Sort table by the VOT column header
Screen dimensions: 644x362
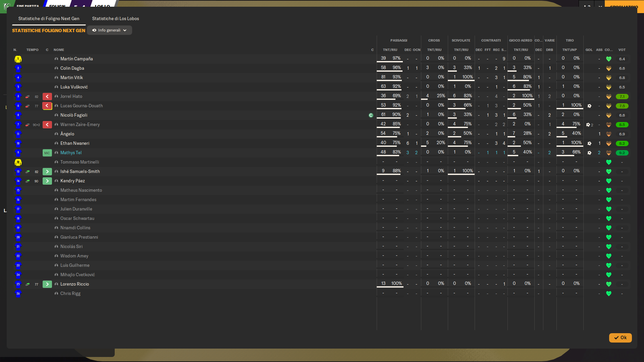(x=622, y=50)
